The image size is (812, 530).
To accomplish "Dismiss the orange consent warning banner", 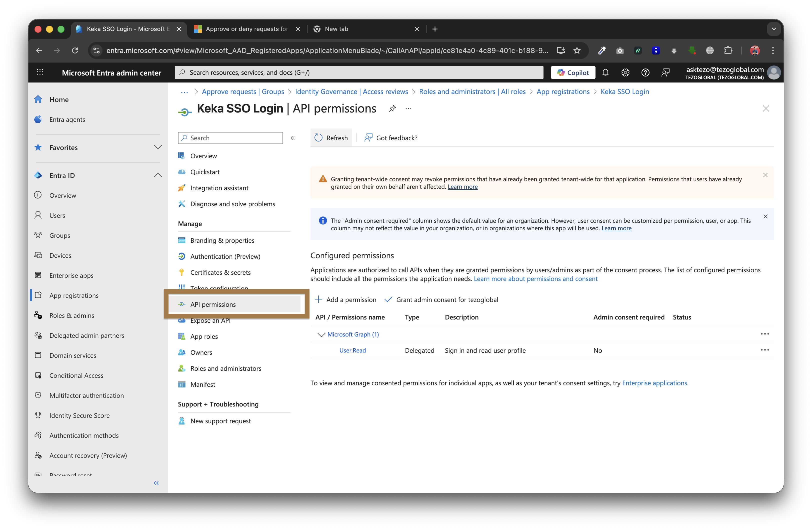I will click(x=765, y=175).
